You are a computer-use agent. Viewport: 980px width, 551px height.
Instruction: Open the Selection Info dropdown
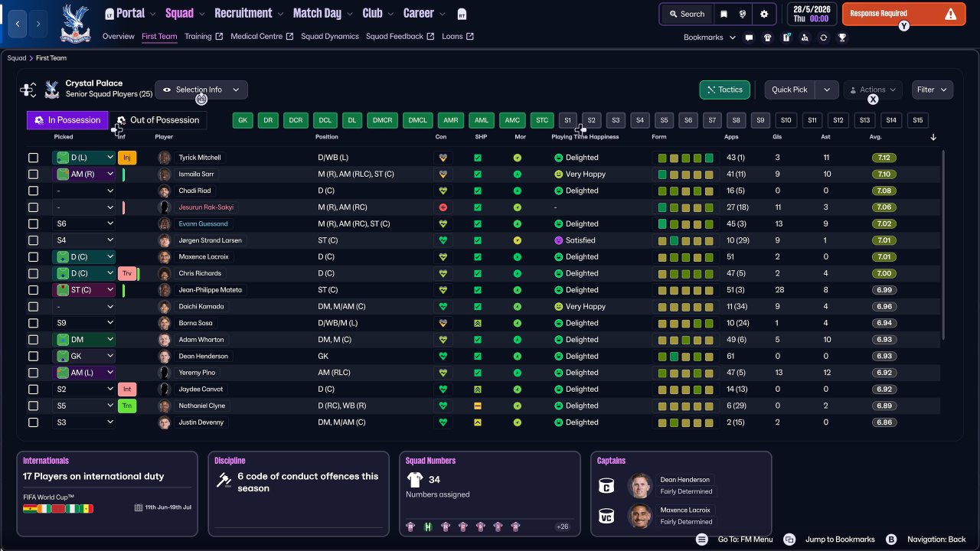point(201,90)
